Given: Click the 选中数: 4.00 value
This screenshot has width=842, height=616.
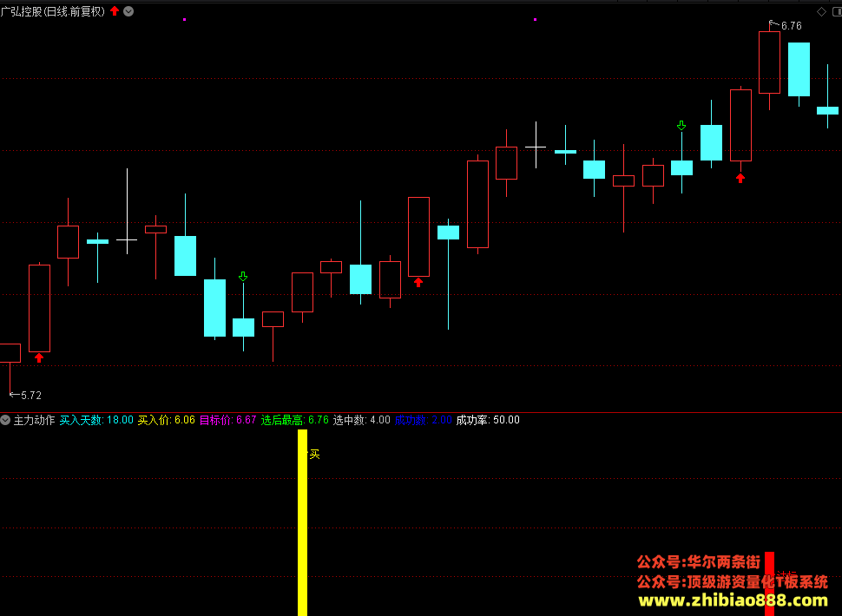Looking at the screenshot, I should pos(361,420).
